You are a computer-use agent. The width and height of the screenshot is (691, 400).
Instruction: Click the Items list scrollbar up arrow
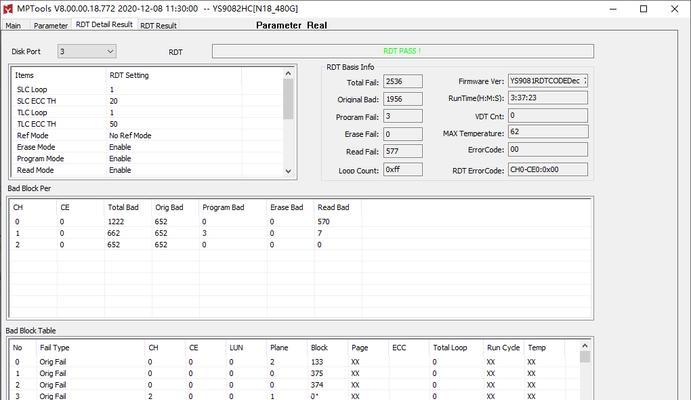coord(288,75)
